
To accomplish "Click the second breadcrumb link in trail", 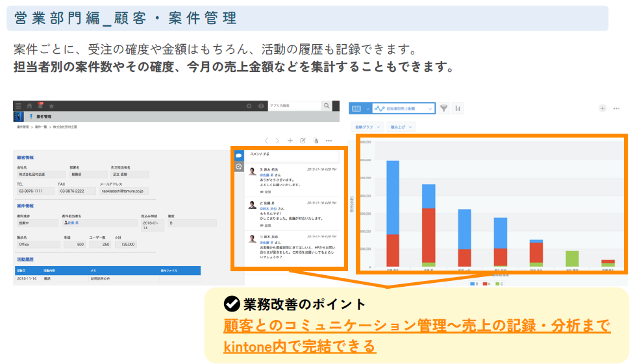I will click(41, 127).
